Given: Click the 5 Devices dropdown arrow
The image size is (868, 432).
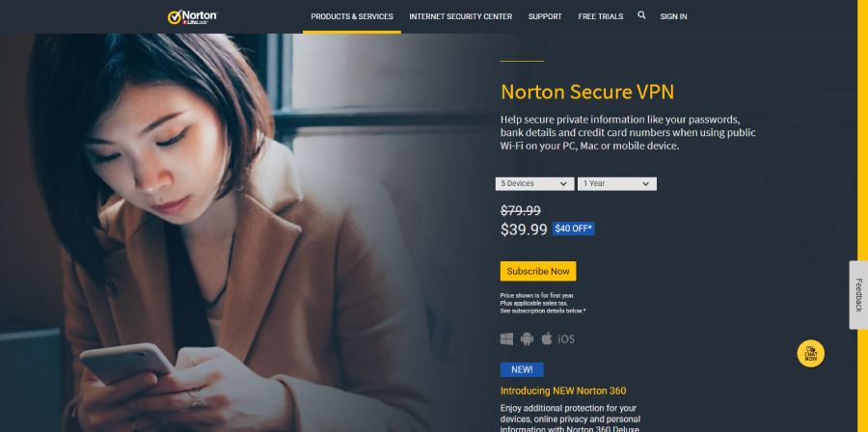Looking at the screenshot, I should pyautogui.click(x=563, y=184).
